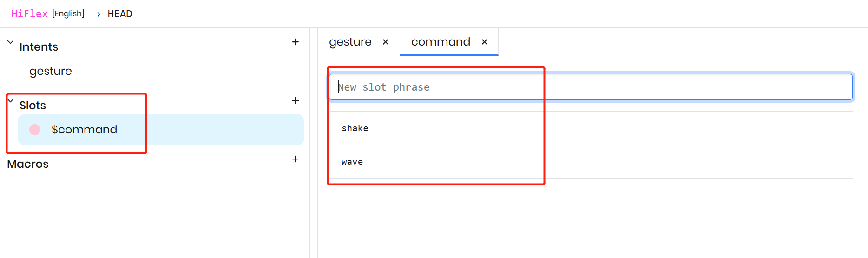The width and height of the screenshot is (868, 258).
Task: Open the gesture intent in sidebar
Action: pos(51,71)
